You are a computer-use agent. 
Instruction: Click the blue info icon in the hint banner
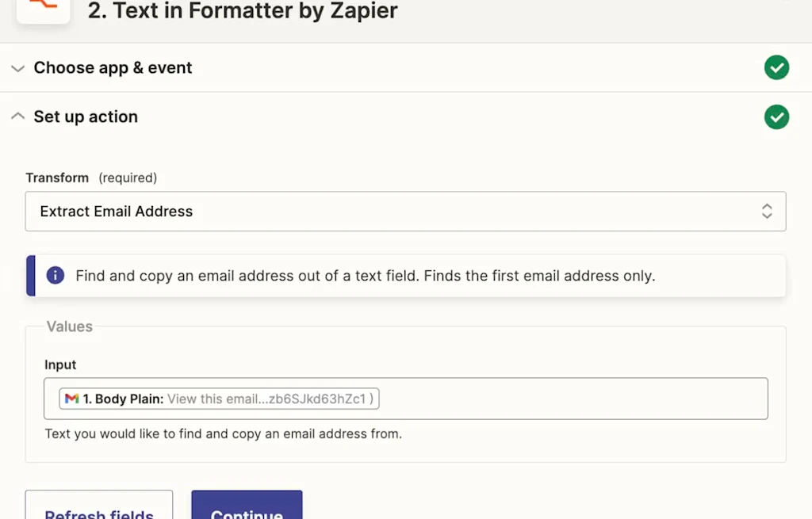click(x=55, y=275)
